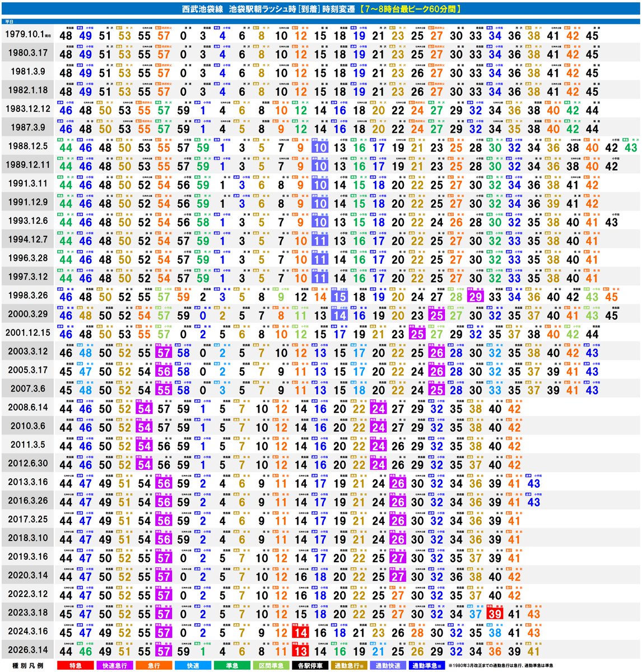The height and width of the screenshot is (672, 642).
Task: Select the 2017.3.25 row date
Action: 27,519
